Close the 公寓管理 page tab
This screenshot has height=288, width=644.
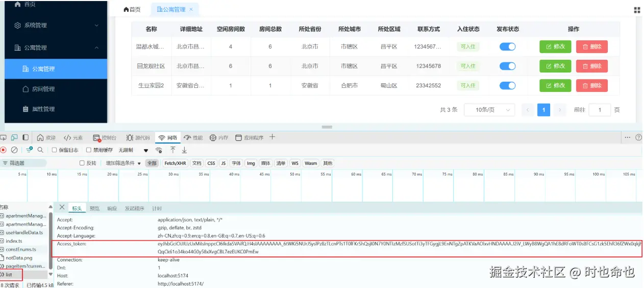pos(191,9)
